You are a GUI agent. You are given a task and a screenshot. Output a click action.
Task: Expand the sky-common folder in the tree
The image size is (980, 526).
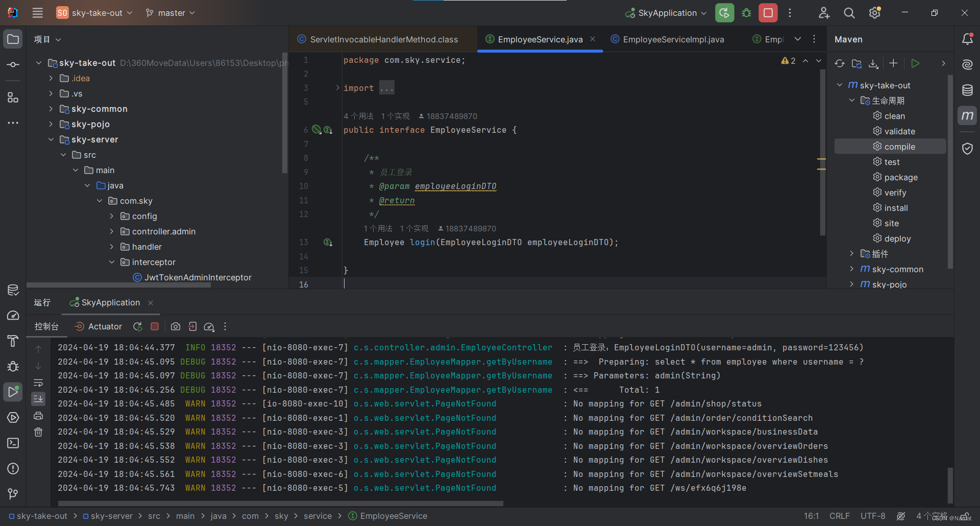(x=51, y=109)
